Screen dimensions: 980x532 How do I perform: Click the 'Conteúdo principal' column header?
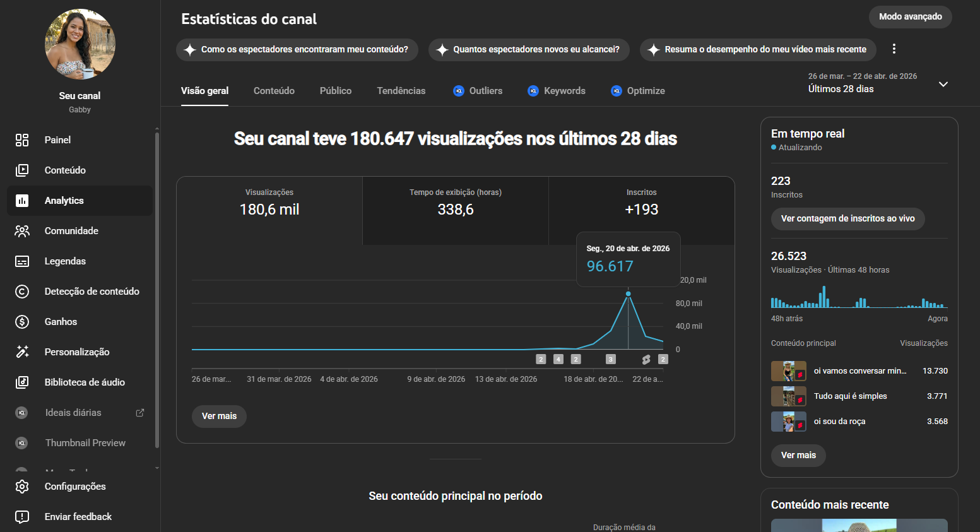pyautogui.click(x=803, y=343)
